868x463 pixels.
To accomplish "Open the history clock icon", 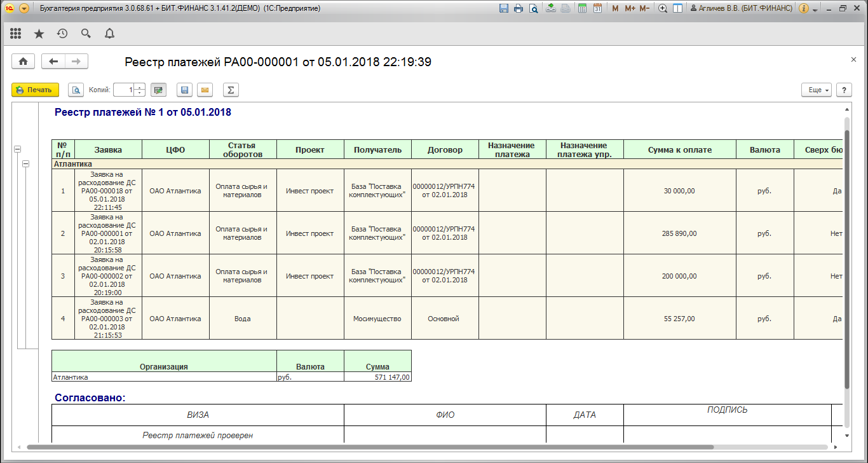I will [x=62, y=34].
